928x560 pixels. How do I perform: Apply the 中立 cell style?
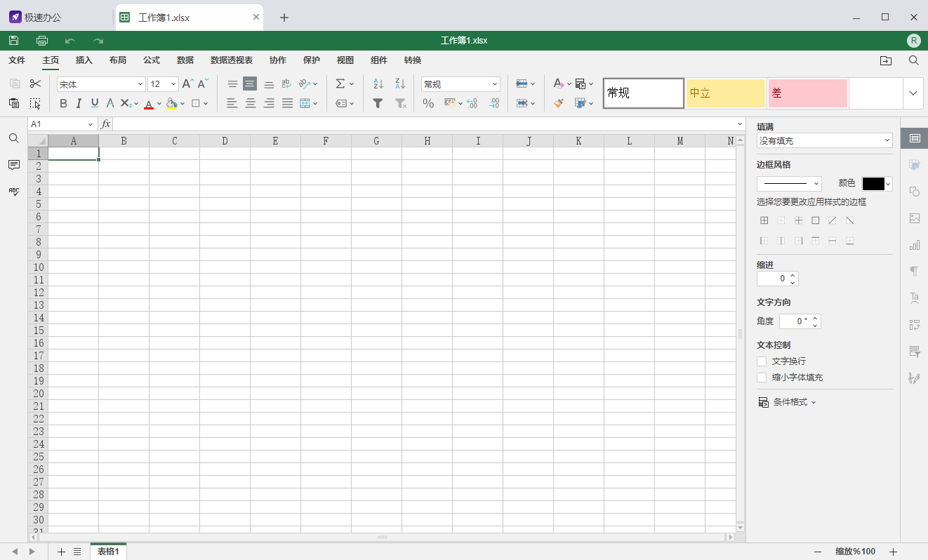point(726,93)
